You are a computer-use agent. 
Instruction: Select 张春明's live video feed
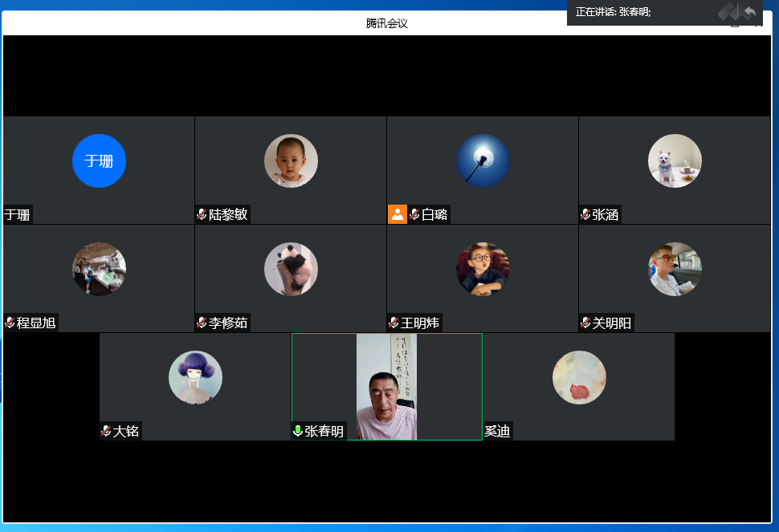coord(386,386)
